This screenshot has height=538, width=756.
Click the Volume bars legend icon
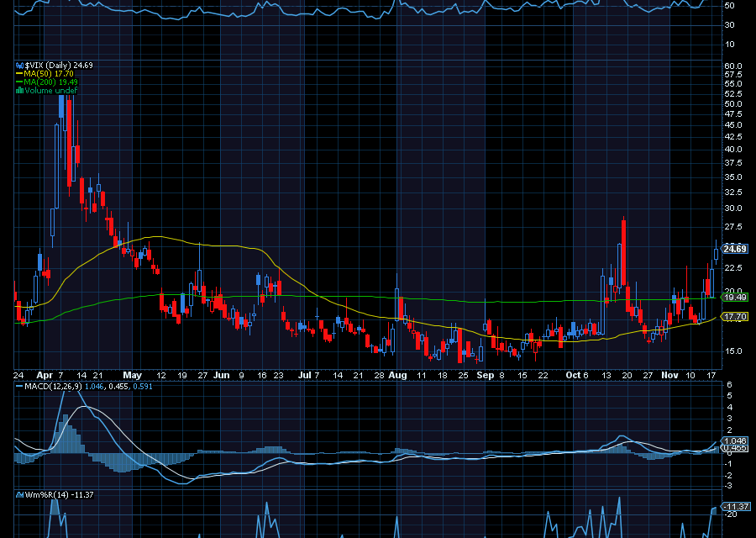(x=18, y=90)
